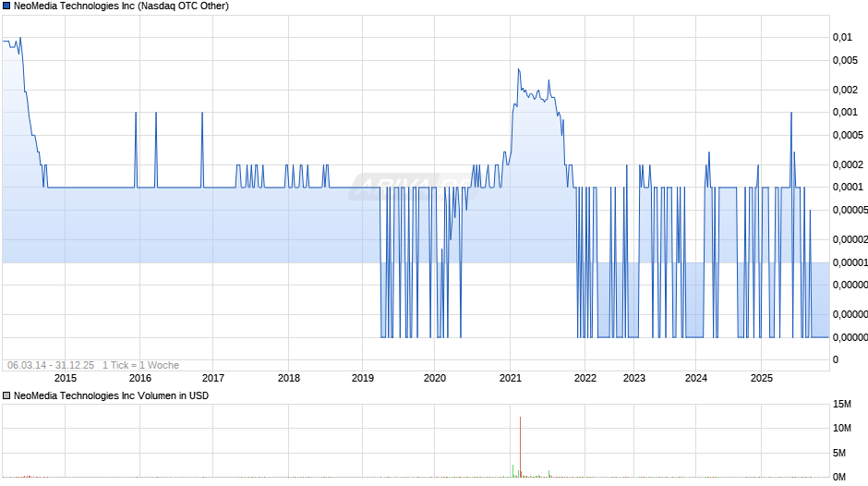
Task: Click the chart title NeoMedia Technologies Inc (Nasdaq OTC Other)
Action: 121,6
